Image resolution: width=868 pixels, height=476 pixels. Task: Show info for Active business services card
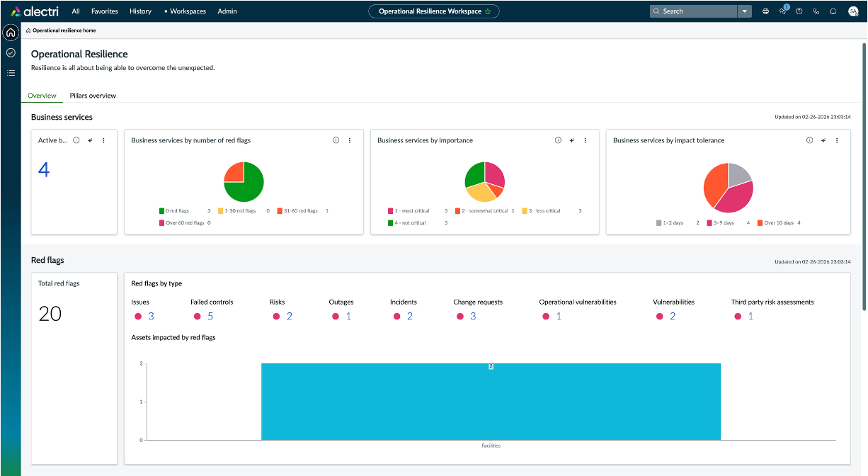point(76,140)
